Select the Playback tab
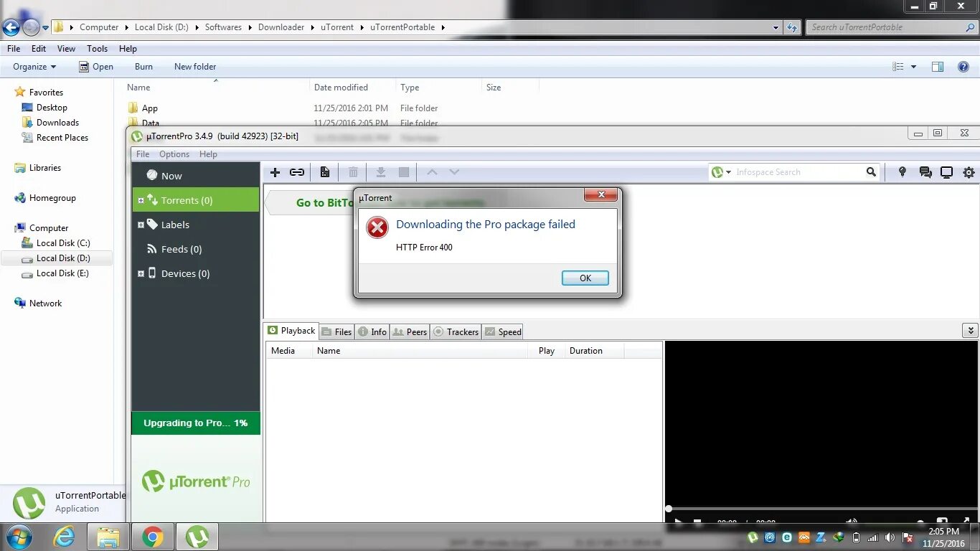This screenshot has height=551, width=980. [x=291, y=331]
